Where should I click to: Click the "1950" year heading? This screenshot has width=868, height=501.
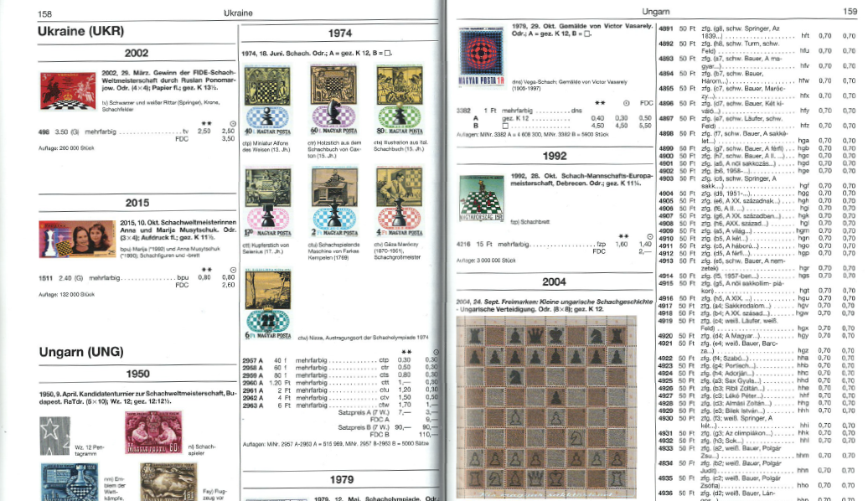(138, 374)
